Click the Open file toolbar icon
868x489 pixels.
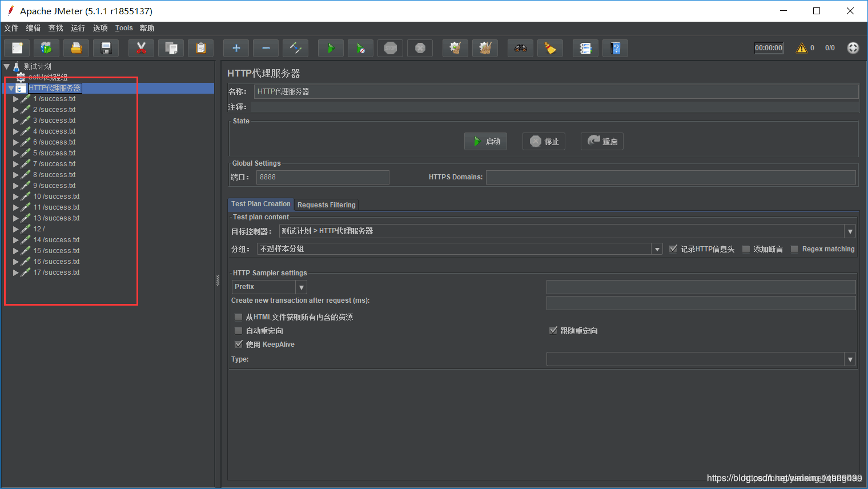76,49
